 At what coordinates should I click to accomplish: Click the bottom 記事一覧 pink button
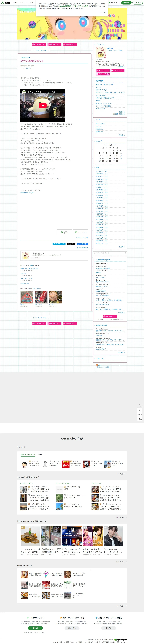(54, 323)
